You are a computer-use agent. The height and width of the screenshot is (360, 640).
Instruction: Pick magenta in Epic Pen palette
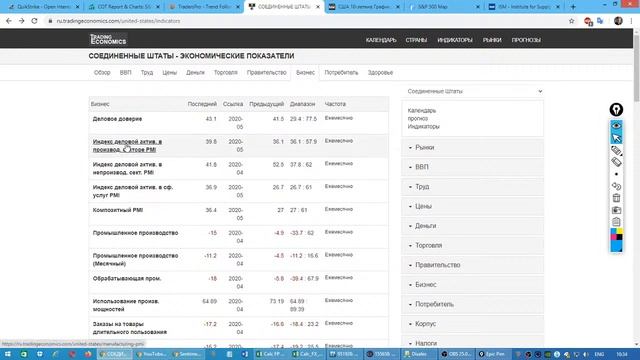click(613, 237)
